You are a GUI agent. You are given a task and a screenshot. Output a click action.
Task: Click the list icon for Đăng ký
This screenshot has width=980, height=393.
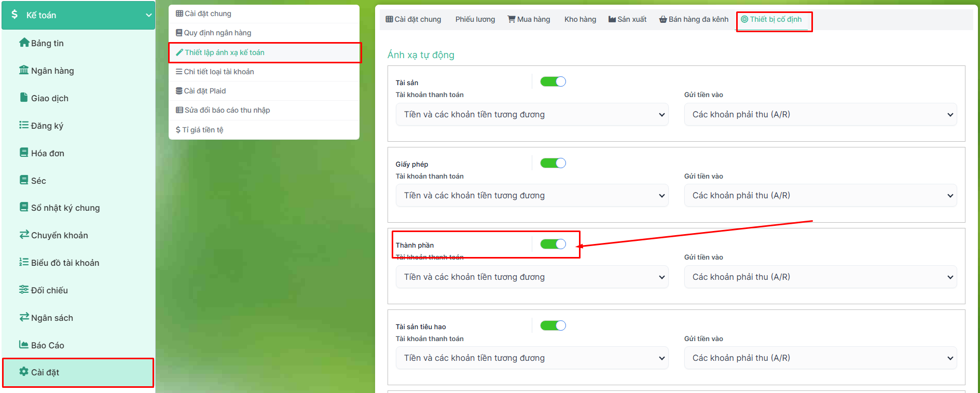(x=24, y=125)
